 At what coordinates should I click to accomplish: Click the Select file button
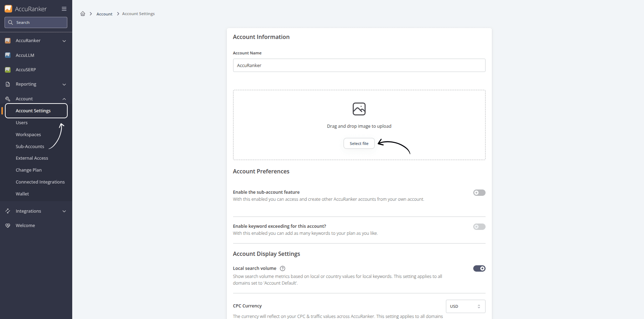pos(359,144)
